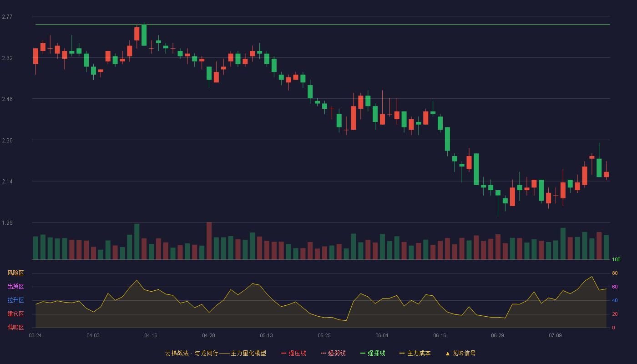Click the 07-09 date axis label
This screenshot has height=364, width=637.
[555, 335]
